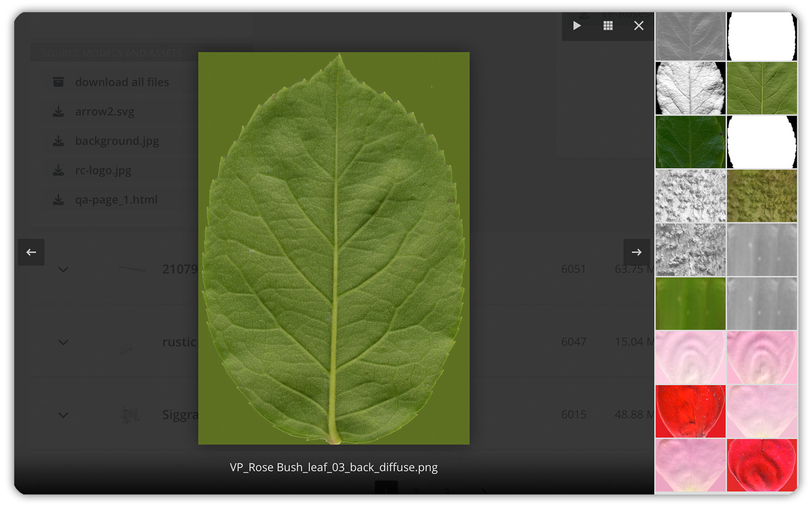Screen dimensions: 812x510
Task: Download all files link
Action: coord(122,82)
